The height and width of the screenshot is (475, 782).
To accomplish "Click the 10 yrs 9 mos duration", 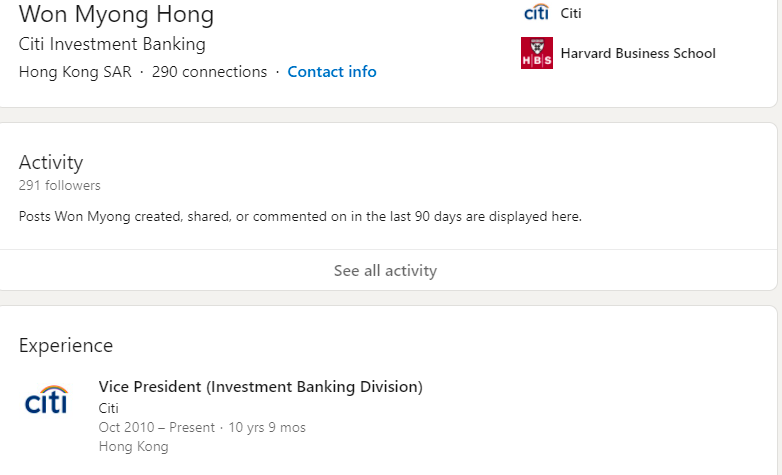I will (267, 427).
